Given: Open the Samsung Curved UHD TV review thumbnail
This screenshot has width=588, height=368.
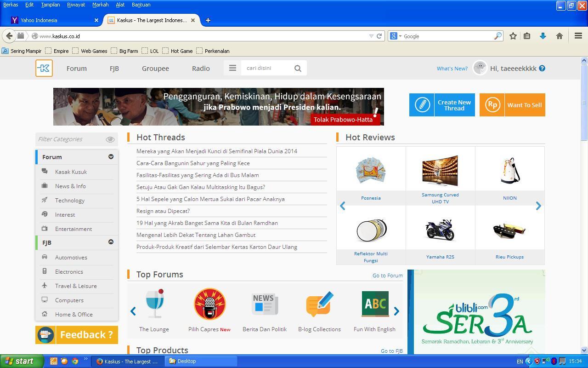Looking at the screenshot, I should tap(440, 170).
